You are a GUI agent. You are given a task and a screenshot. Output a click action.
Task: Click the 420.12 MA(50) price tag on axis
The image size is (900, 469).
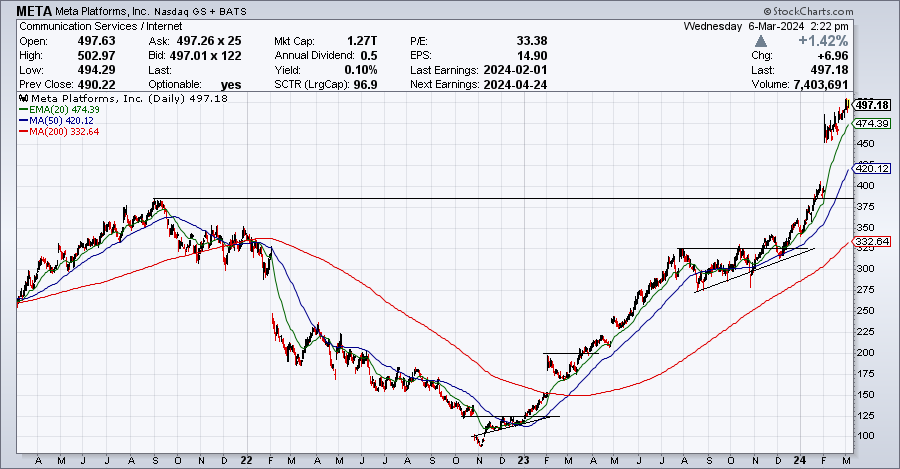click(x=872, y=168)
